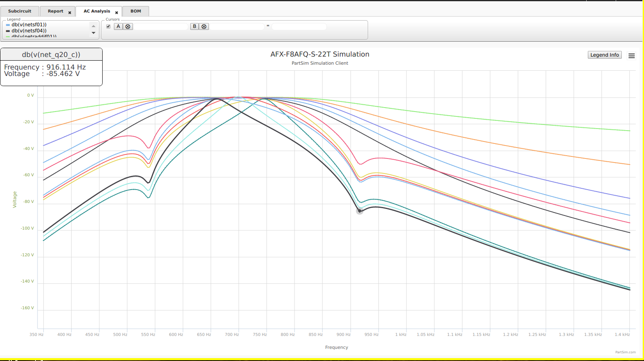Screen dimensions: 644x361
Task: Click the cursor B value field
Action: pyautogui.click(x=237, y=27)
